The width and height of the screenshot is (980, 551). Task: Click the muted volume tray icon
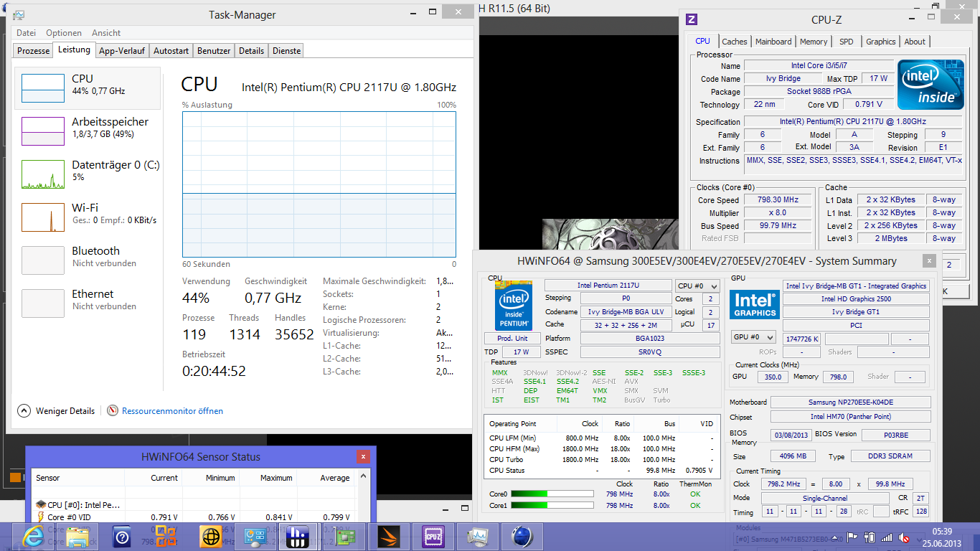tap(905, 537)
